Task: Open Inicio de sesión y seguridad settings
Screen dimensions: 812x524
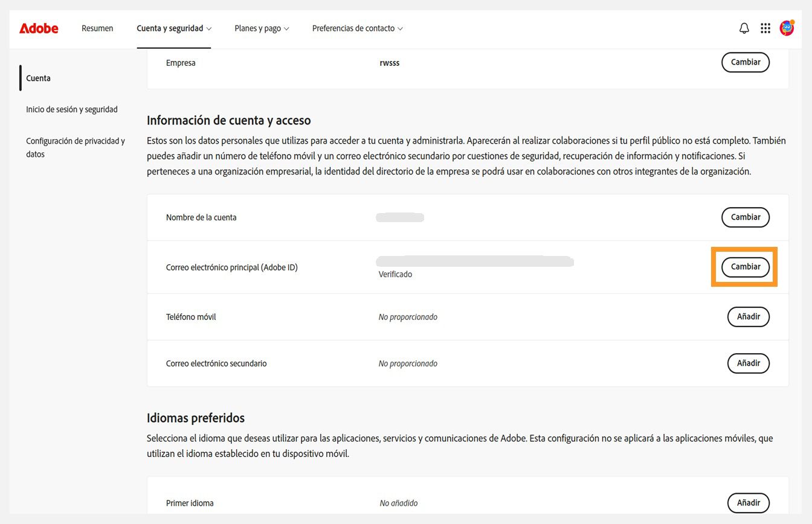Action: pyautogui.click(x=71, y=109)
